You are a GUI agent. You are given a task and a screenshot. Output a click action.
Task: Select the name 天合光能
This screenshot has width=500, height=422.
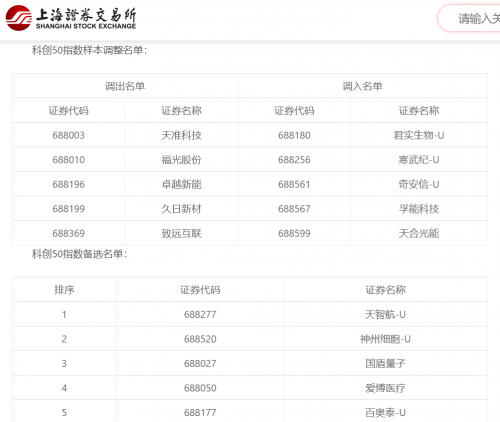419,233
